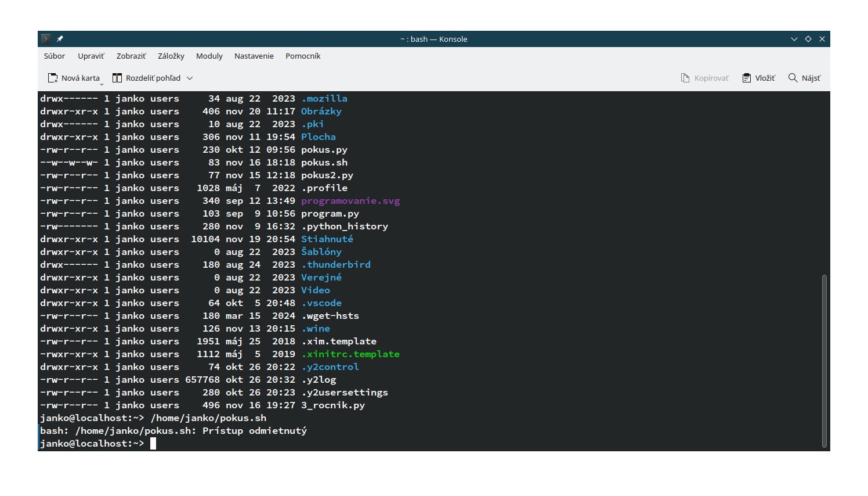The height and width of the screenshot is (496, 868).
Task: Open the Nastavenie menu
Action: pyautogui.click(x=254, y=56)
